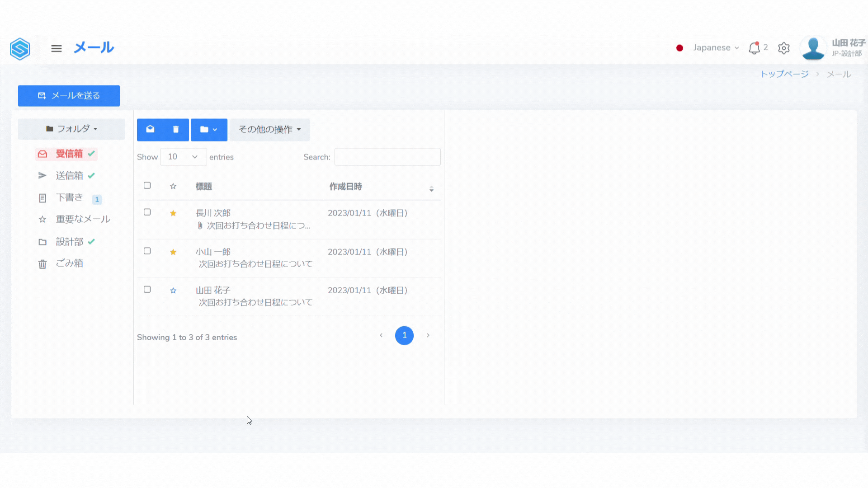Click the user avatar icon
Screen dimensions: 868x488
pyautogui.click(x=813, y=48)
